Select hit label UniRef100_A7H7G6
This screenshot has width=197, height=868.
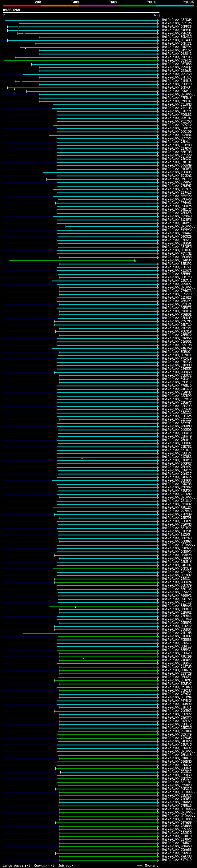click(x=176, y=362)
